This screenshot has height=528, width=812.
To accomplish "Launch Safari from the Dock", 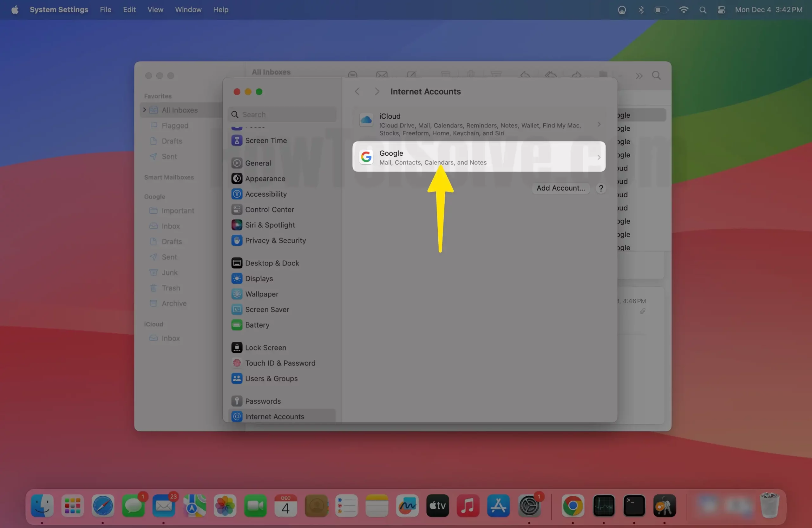I will click(103, 505).
